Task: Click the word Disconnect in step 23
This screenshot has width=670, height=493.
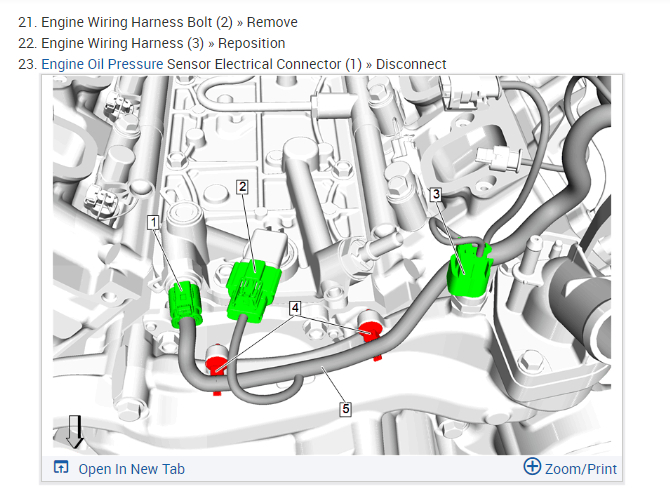Action: 411,64
